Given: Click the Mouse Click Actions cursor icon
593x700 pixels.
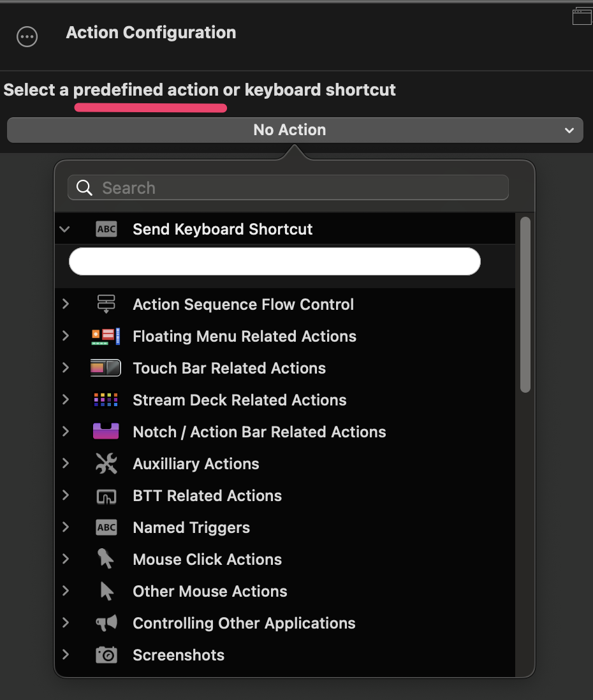Looking at the screenshot, I should (105, 559).
